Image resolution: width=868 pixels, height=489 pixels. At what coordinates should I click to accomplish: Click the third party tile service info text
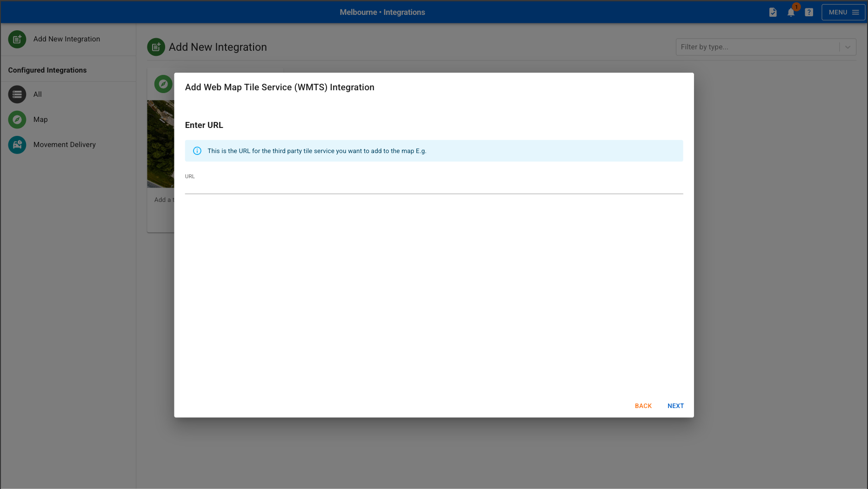click(x=317, y=151)
